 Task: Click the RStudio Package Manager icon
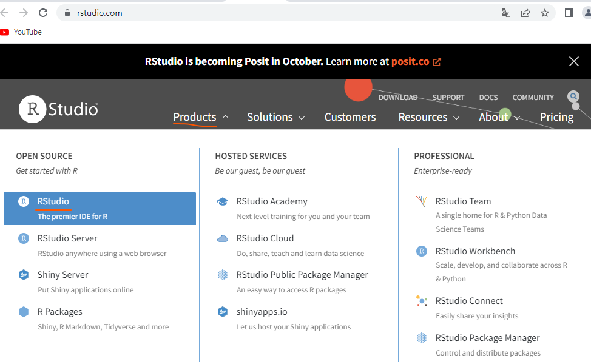pyautogui.click(x=422, y=338)
